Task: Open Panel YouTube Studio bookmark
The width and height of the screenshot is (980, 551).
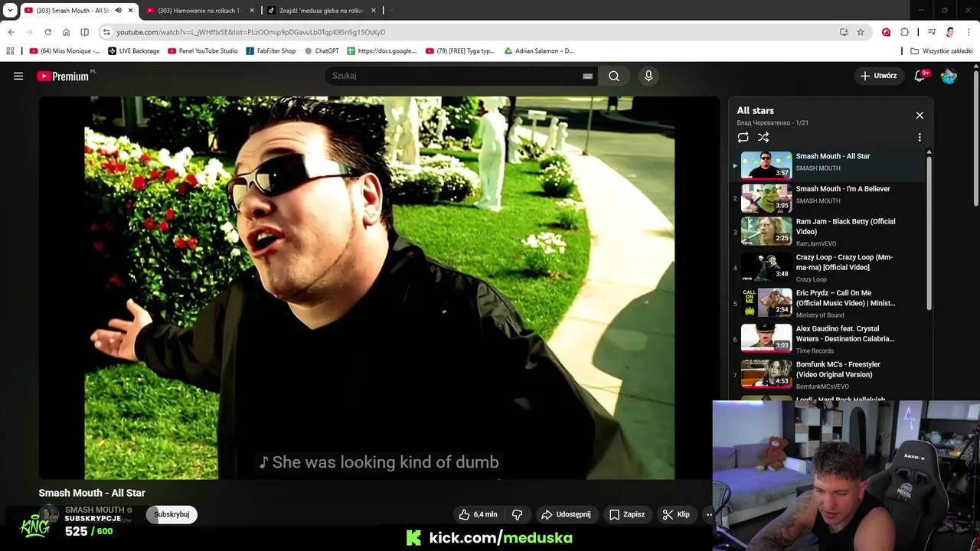Action: (202, 51)
